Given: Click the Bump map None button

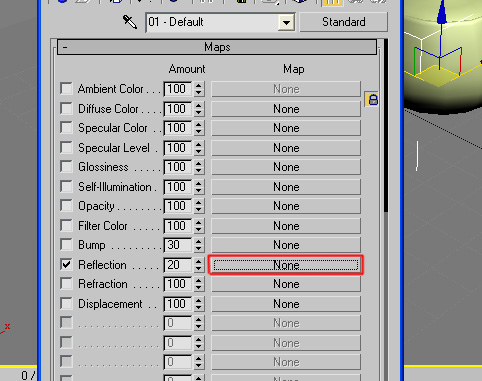Looking at the screenshot, I should pos(286,245).
